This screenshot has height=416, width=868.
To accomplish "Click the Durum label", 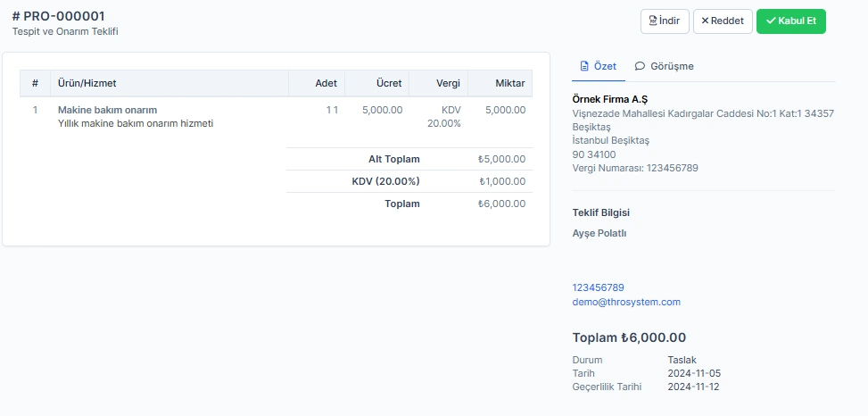I will [x=587, y=360].
